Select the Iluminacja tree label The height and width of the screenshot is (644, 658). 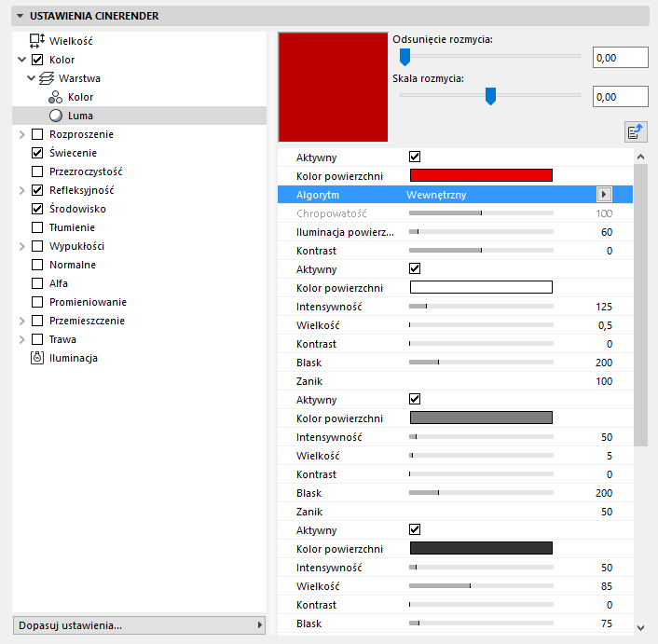74,358
